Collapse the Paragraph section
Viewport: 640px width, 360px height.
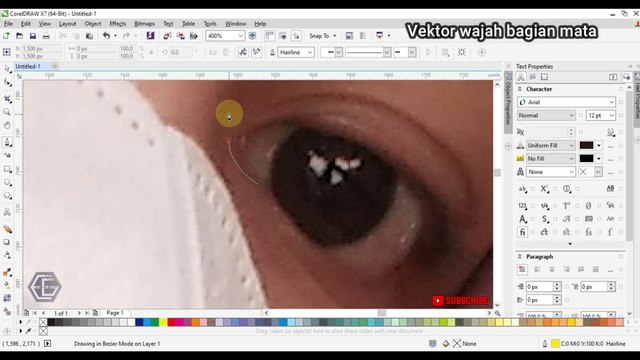tap(520, 257)
